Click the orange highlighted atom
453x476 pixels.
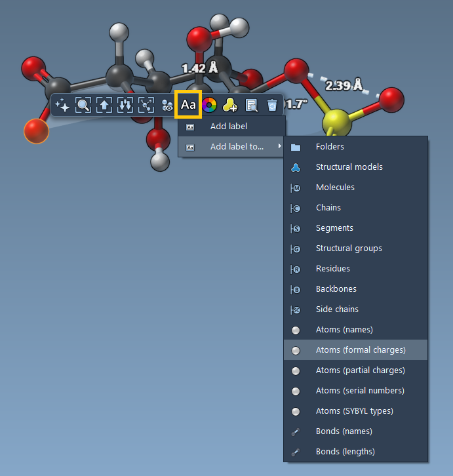(36, 131)
